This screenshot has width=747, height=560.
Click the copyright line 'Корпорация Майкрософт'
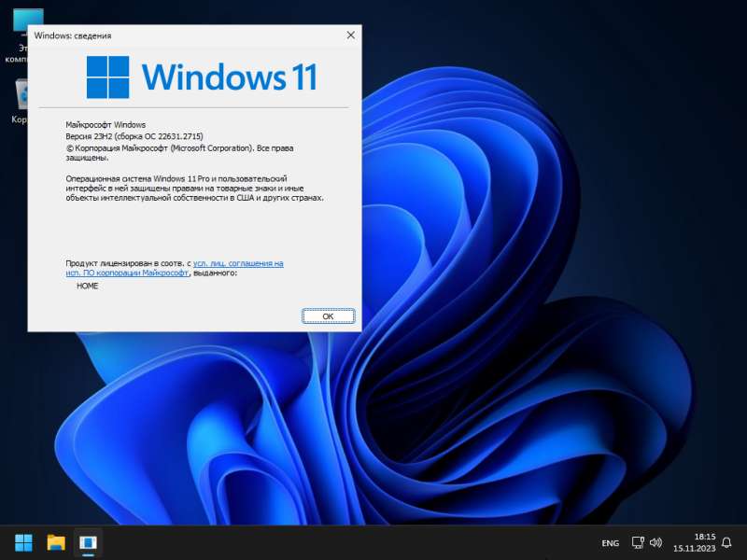click(x=179, y=152)
